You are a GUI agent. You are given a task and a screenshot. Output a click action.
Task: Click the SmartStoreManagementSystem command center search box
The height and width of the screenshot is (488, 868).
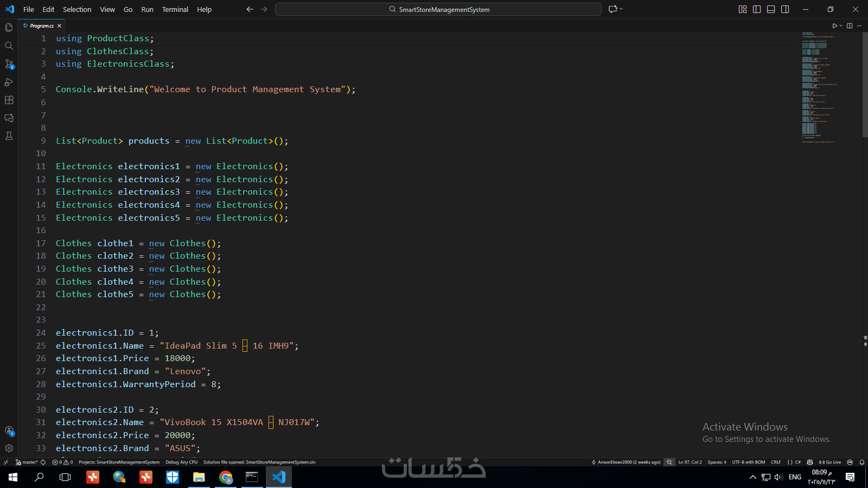coord(438,9)
